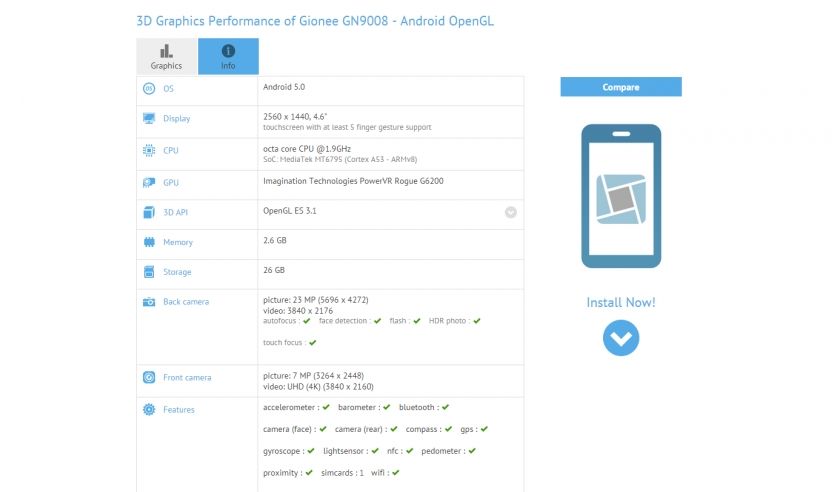Click the gyroscope checkmark

point(311,451)
